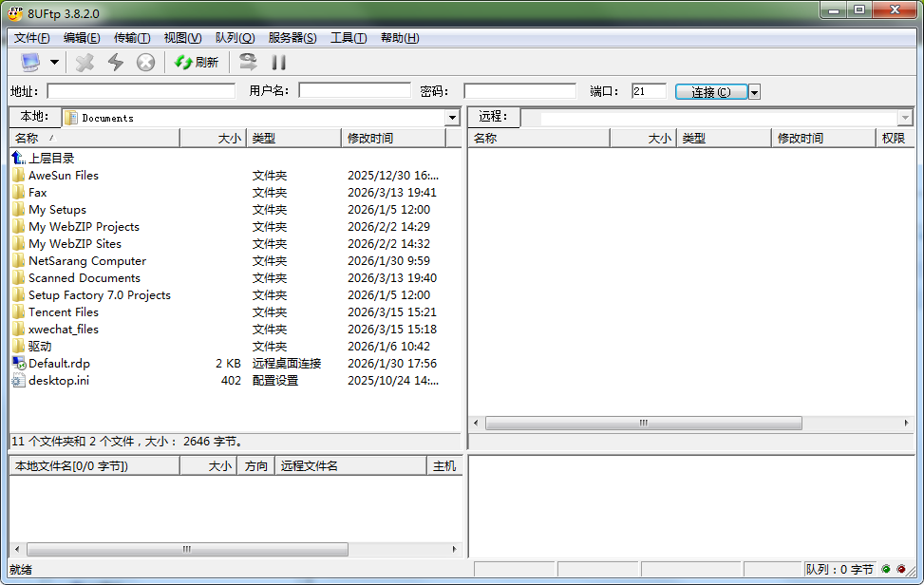Select the Default.rdp file icon
This screenshot has width=924, height=585.
[18, 364]
